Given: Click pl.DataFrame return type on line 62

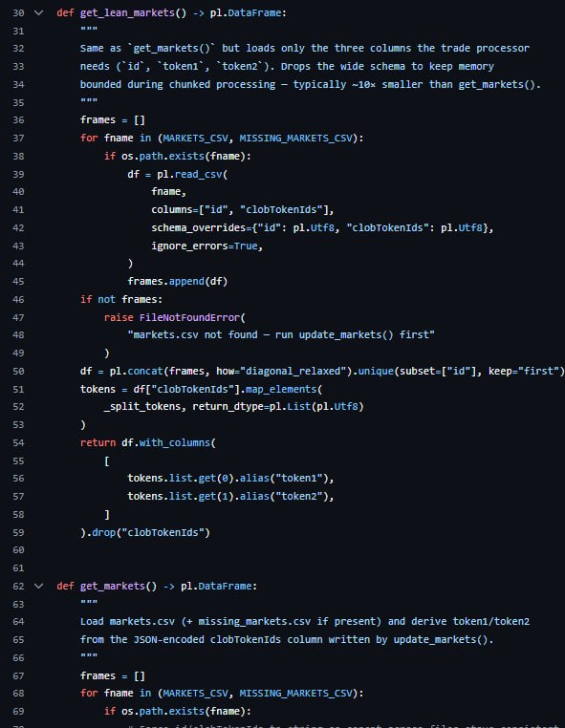Looking at the screenshot, I should (x=216, y=587).
